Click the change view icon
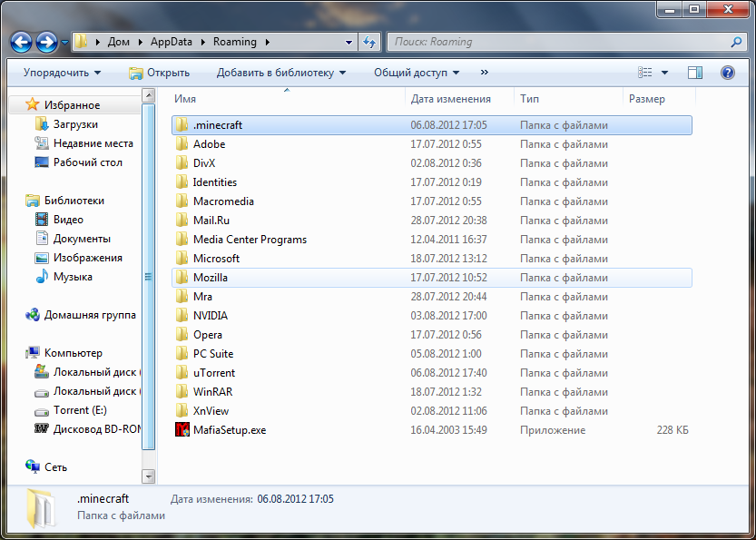The image size is (756, 540). tap(644, 73)
